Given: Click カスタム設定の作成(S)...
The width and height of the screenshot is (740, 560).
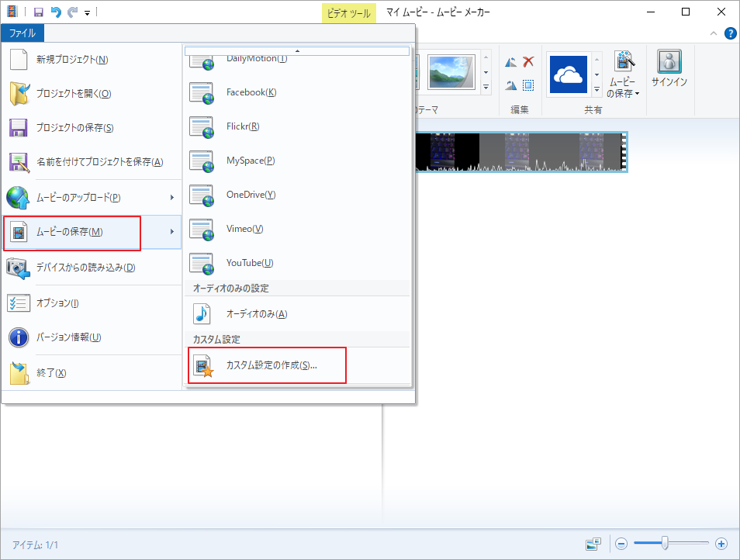Looking at the screenshot, I should pos(297,365).
